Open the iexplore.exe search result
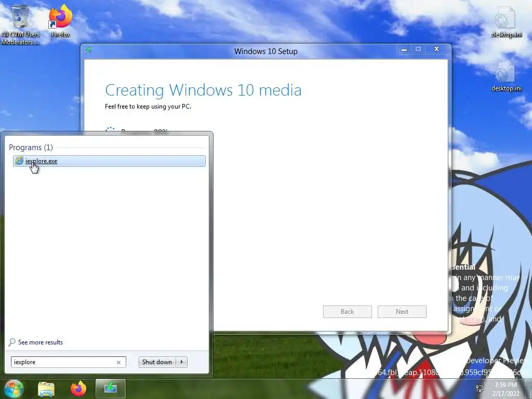The height and width of the screenshot is (399, 532). click(x=109, y=161)
